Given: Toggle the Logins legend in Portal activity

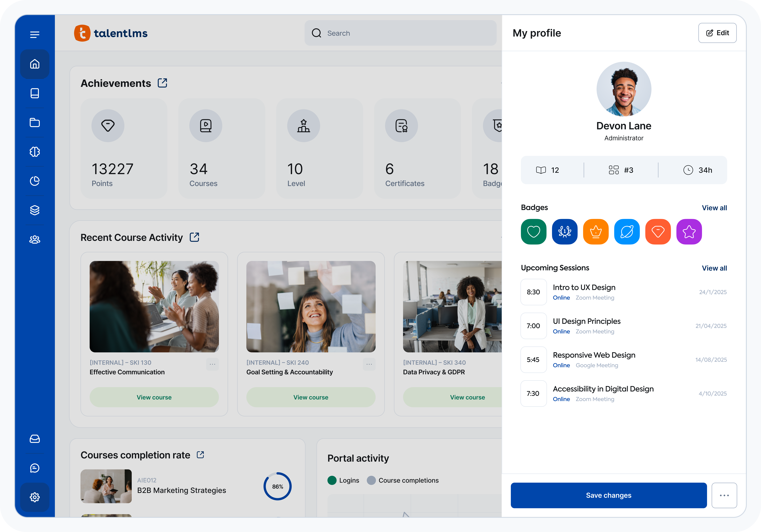Looking at the screenshot, I should pos(332,480).
